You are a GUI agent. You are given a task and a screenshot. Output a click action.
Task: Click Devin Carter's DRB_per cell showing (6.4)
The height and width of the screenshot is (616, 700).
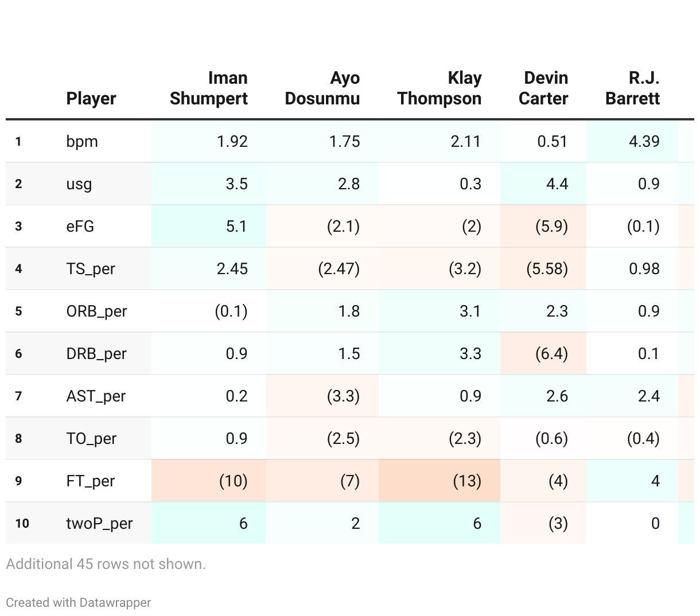coord(551,353)
